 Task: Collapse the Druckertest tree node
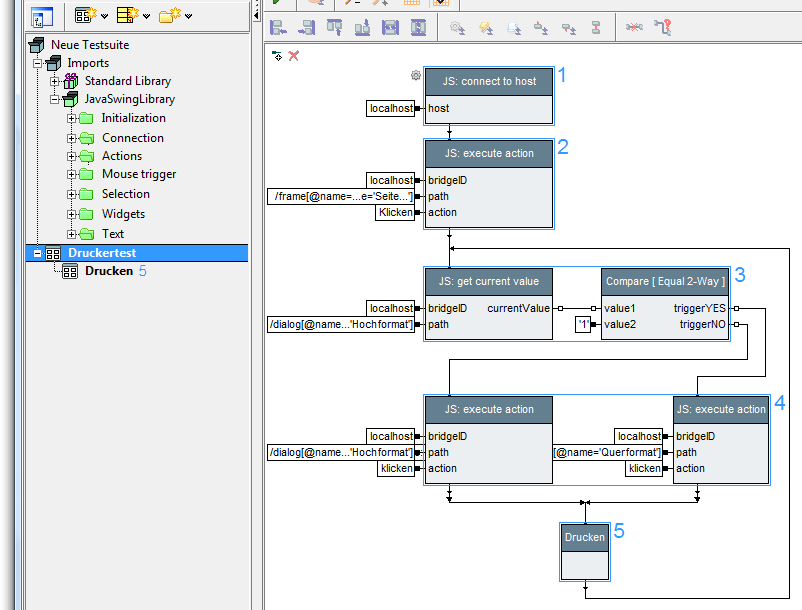(x=39, y=254)
